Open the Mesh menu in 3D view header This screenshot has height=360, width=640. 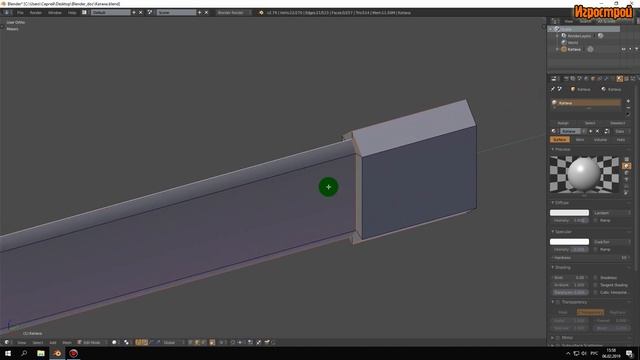coord(67,342)
